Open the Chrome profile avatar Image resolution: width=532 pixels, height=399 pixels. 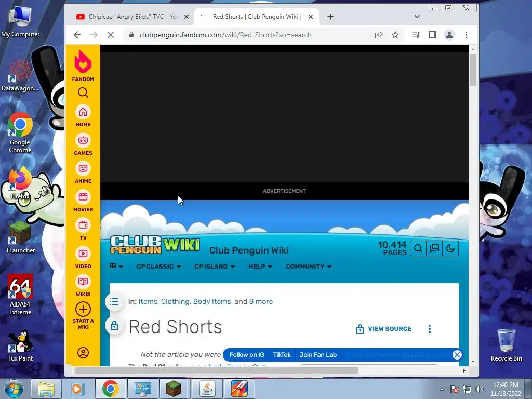449,35
